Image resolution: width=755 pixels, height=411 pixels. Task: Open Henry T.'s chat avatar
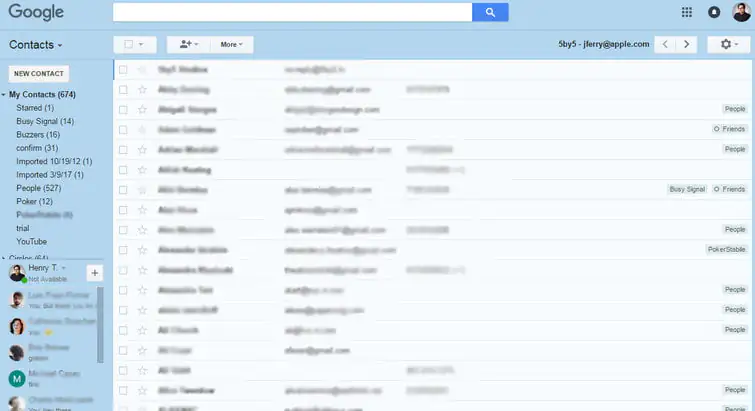17,273
